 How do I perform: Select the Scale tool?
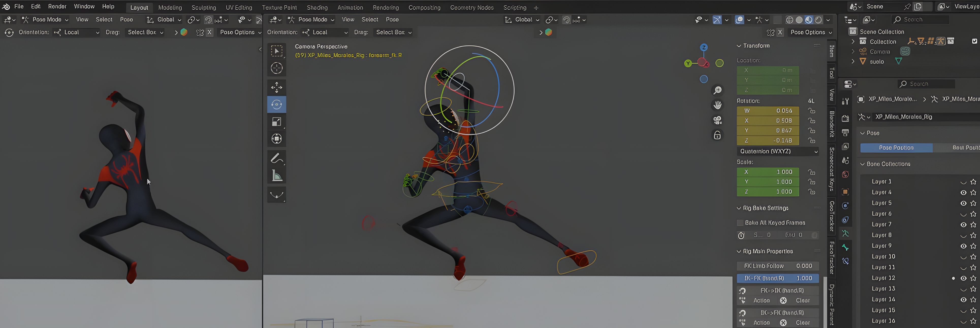[x=277, y=122]
